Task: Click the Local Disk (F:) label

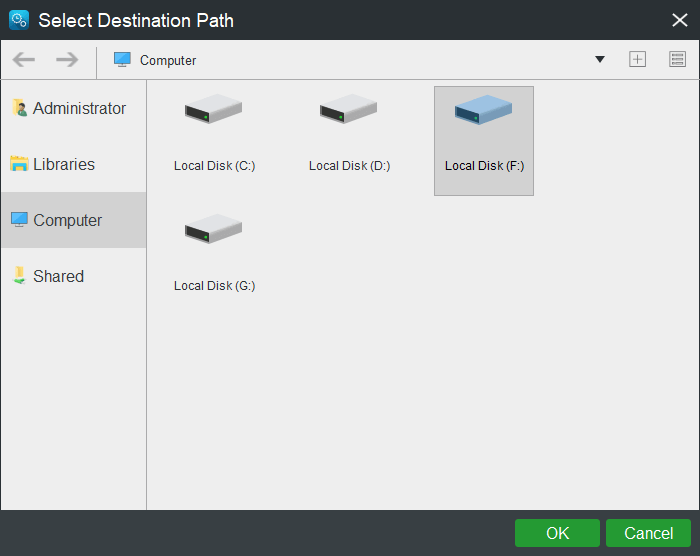Action: pos(484,166)
